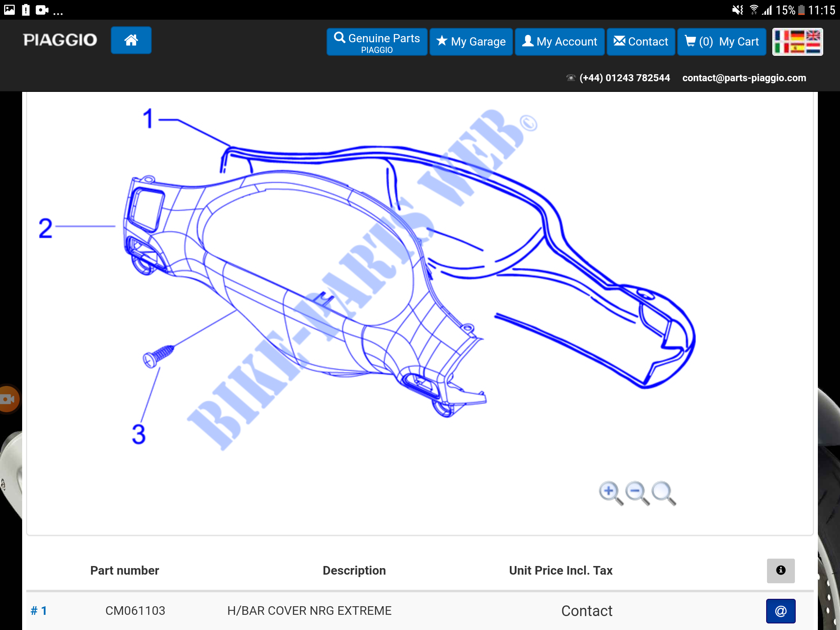Open the Genuine Parts Piaggio search
Screen dimensions: 840x630
click(x=377, y=42)
